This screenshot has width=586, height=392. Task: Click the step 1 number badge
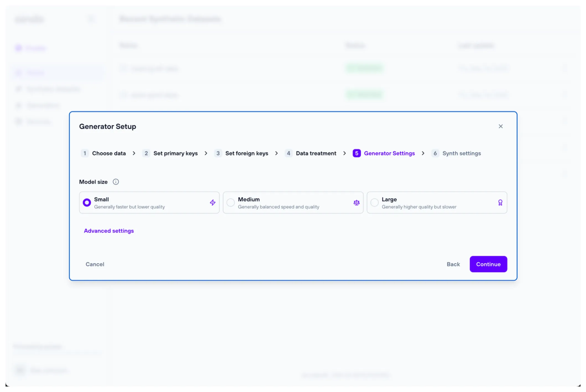click(x=85, y=153)
